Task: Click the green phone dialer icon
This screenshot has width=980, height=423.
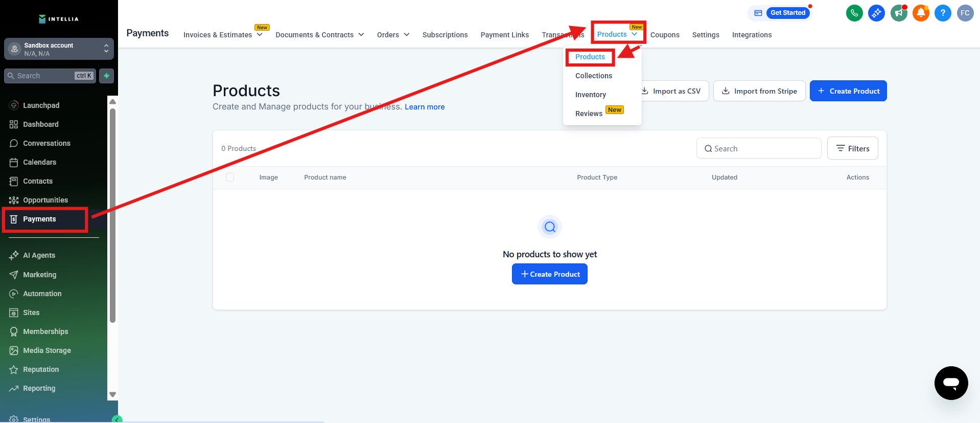Action: (x=854, y=13)
